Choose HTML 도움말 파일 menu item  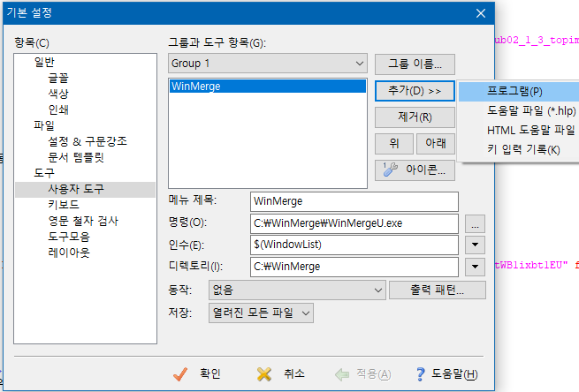519,130
